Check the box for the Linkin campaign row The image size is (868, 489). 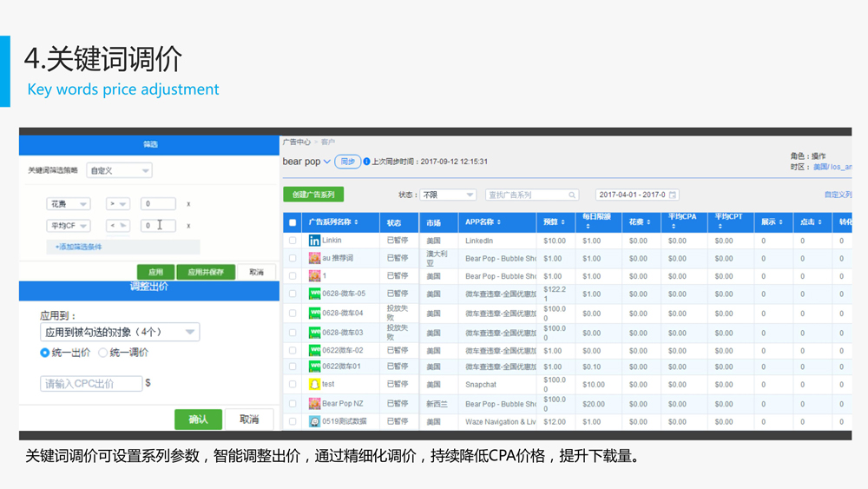(x=293, y=241)
